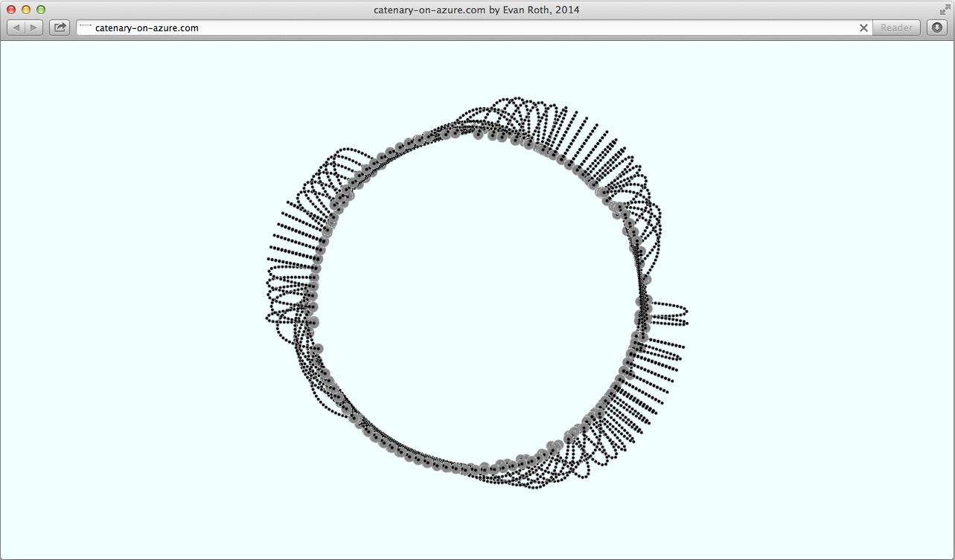Zoom the window with the green button
The image size is (955, 560).
[x=41, y=10]
